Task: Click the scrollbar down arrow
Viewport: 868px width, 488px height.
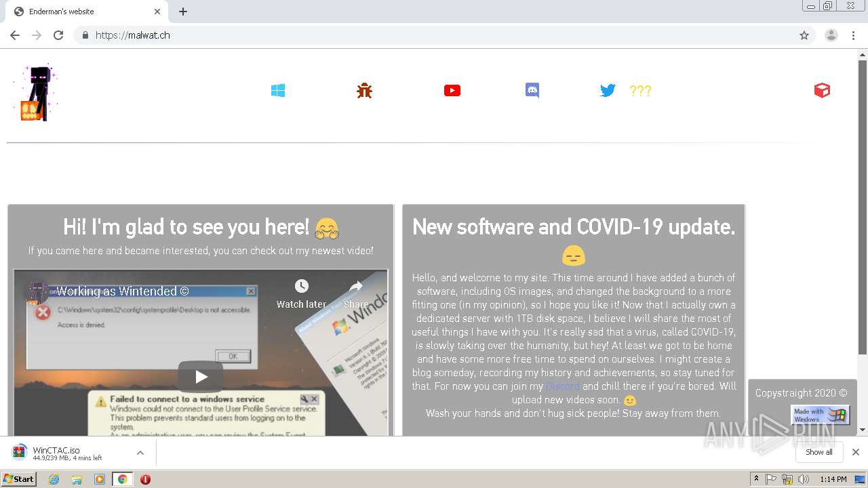Action: 863,430
